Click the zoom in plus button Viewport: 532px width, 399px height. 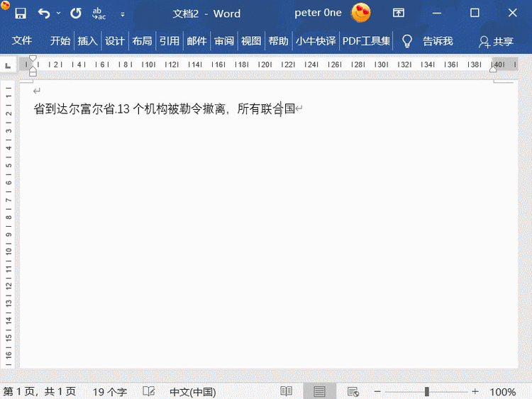(x=475, y=391)
